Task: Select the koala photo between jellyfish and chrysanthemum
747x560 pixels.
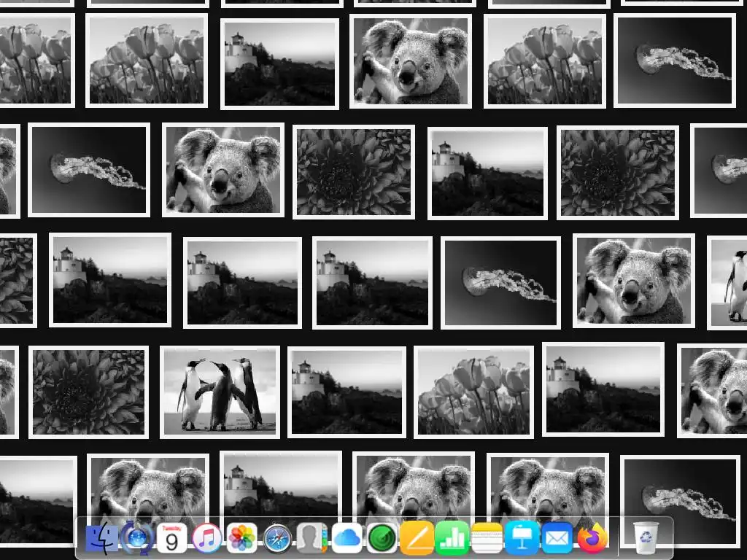Action: 223,170
